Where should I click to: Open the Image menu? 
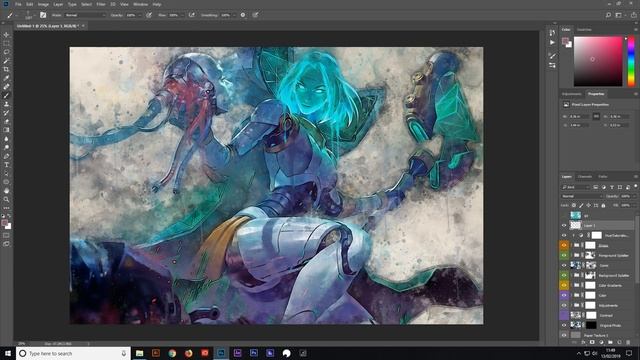tap(43, 4)
